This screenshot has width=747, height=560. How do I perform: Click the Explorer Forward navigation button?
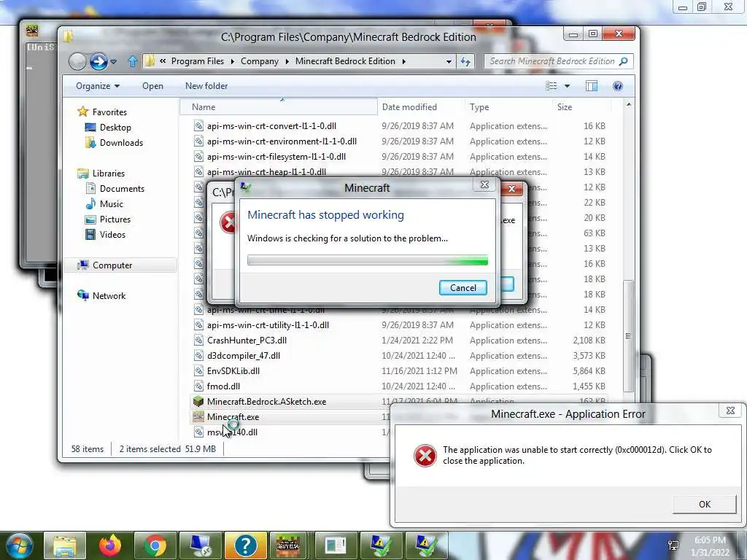tap(98, 61)
